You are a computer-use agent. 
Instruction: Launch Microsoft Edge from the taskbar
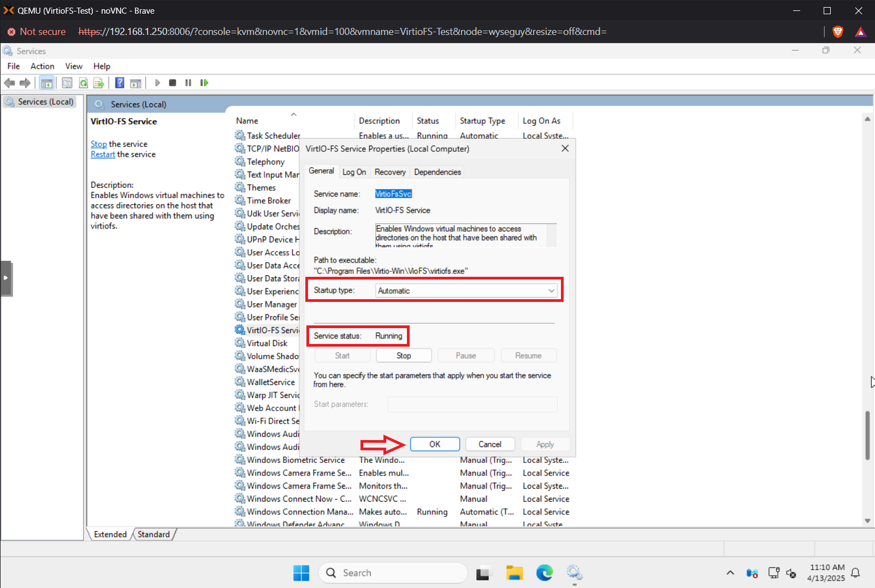544,573
